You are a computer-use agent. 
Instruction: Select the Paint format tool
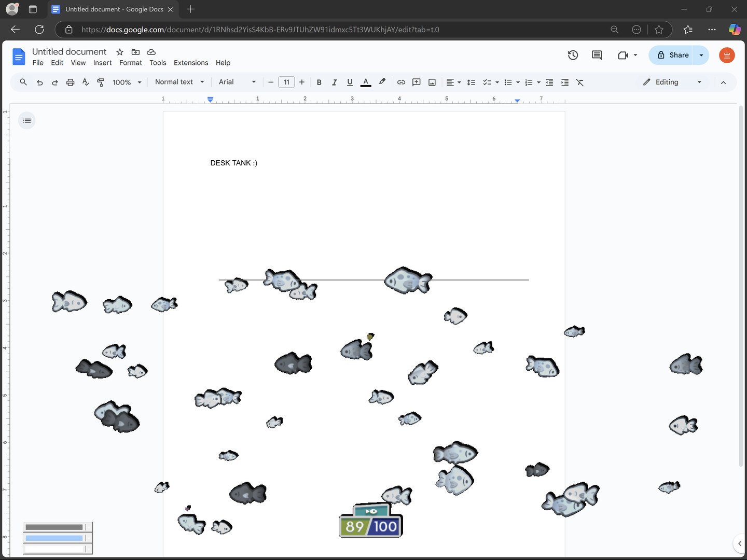click(101, 82)
